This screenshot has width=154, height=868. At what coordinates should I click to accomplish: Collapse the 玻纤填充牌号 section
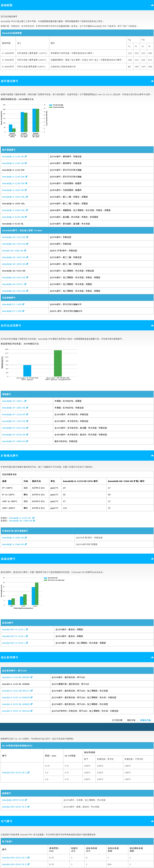(x=152, y=81)
